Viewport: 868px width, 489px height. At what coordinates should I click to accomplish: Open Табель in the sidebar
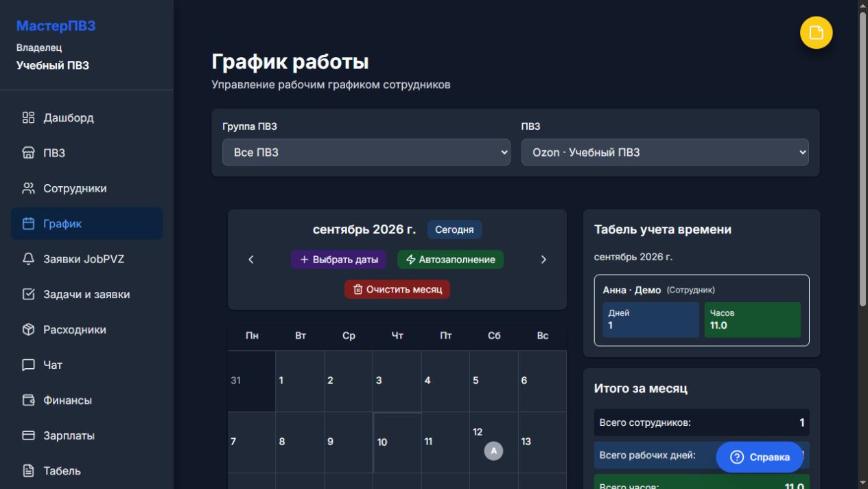tap(86, 471)
